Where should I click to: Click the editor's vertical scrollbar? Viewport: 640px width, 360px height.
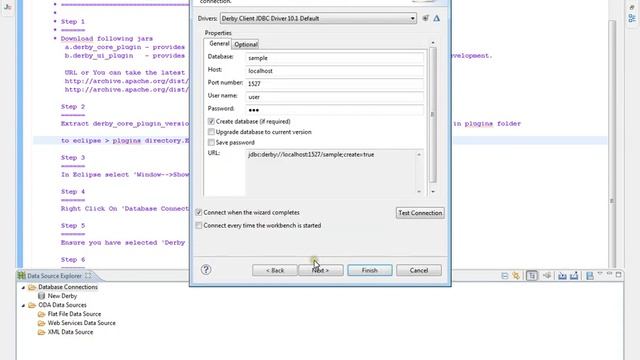click(x=612, y=143)
